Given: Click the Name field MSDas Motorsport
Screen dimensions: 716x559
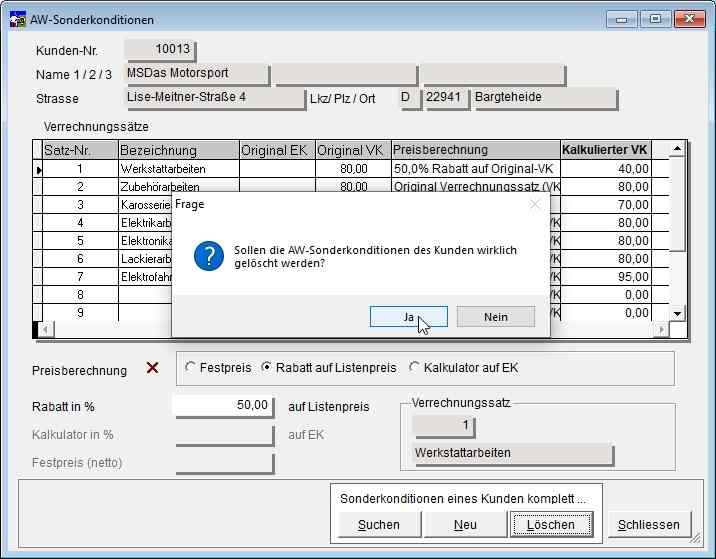Looking at the screenshot, I should (x=197, y=74).
